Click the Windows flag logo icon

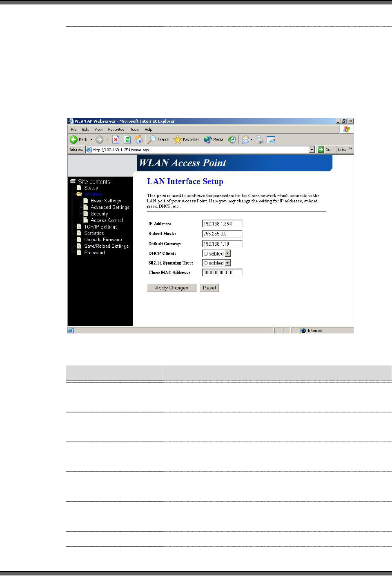point(347,129)
